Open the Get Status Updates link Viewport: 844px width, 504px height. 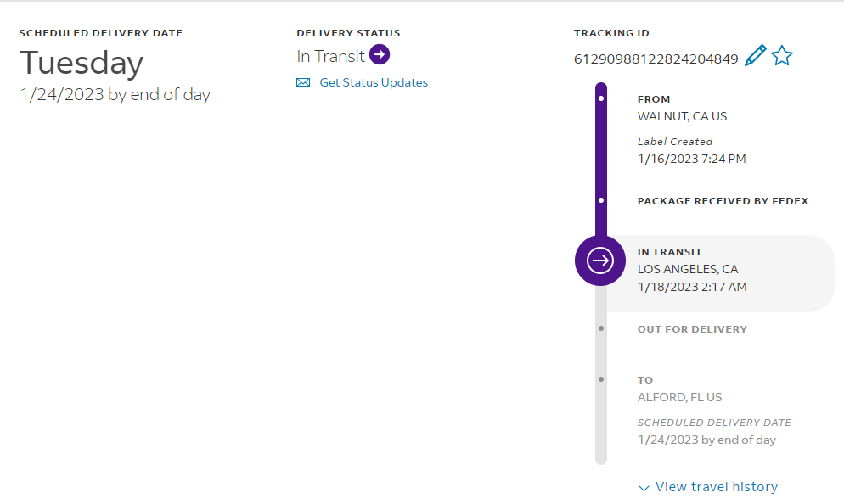point(374,82)
